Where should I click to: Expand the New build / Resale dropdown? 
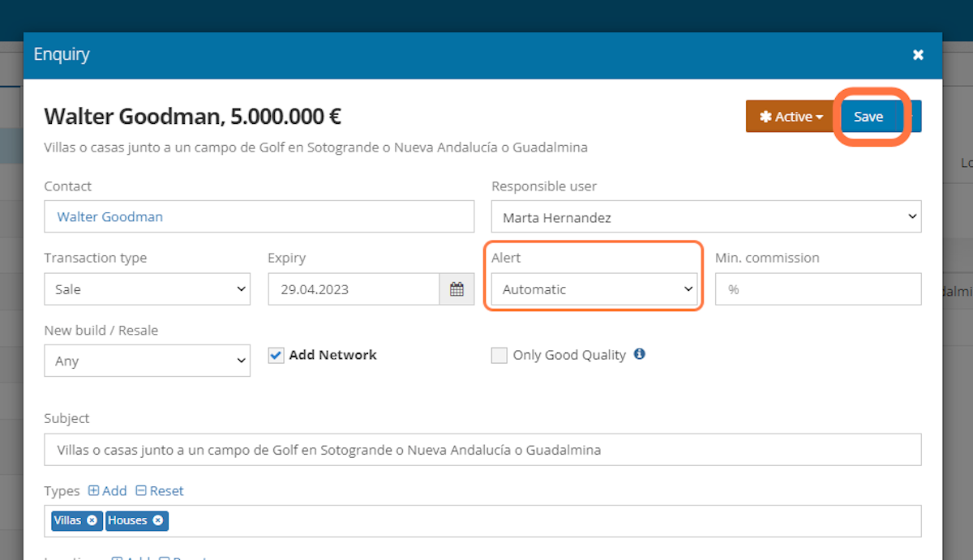point(146,360)
